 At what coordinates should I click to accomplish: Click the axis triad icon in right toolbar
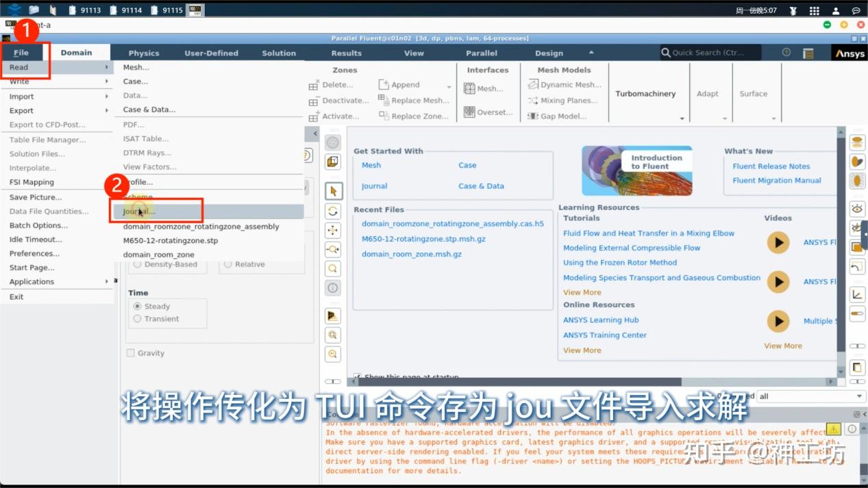[x=857, y=295]
